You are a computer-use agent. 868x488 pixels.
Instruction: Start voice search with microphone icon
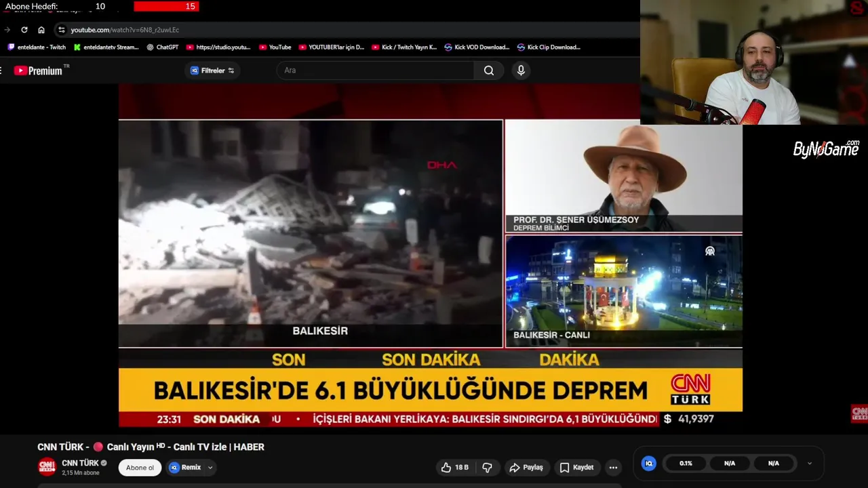521,70
